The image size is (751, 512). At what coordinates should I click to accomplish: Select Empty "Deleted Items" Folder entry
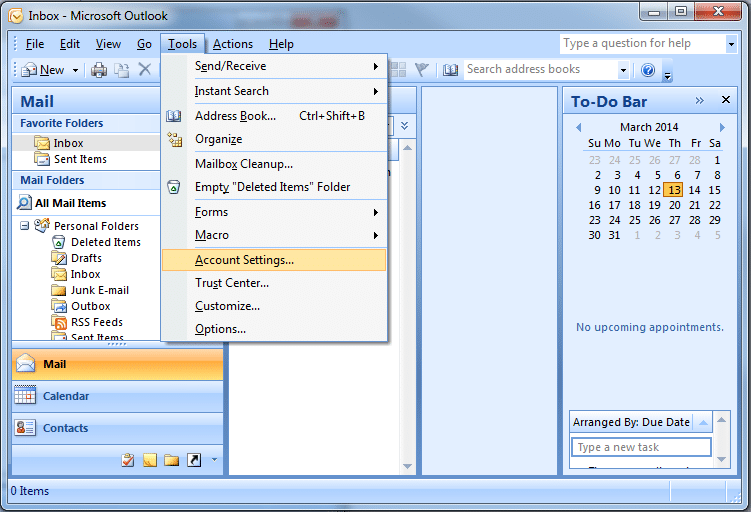[274, 187]
